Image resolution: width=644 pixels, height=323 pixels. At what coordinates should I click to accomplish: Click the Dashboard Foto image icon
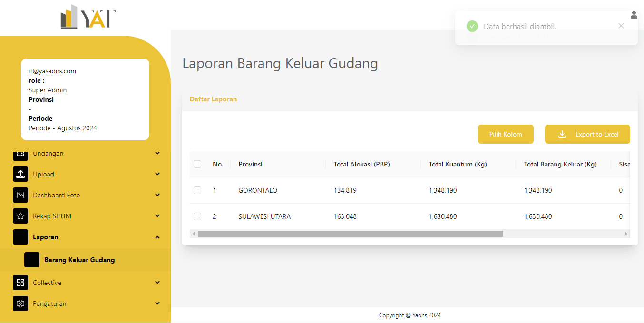tap(20, 195)
